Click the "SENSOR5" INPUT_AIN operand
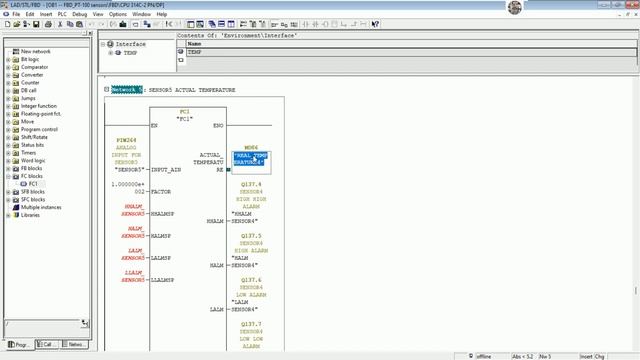The width and height of the screenshot is (640, 360). point(130,169)
